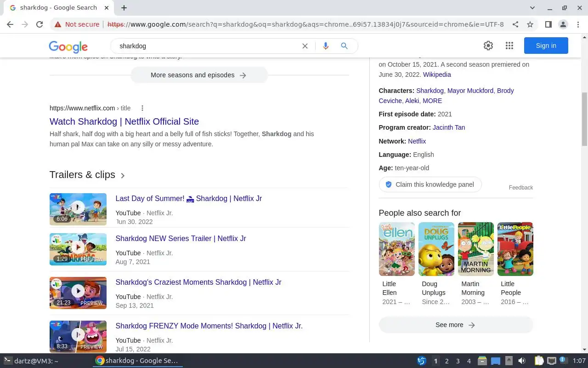Click See more related searches
Viewport: 588px width, 368px height.
[x=456, y=325]
